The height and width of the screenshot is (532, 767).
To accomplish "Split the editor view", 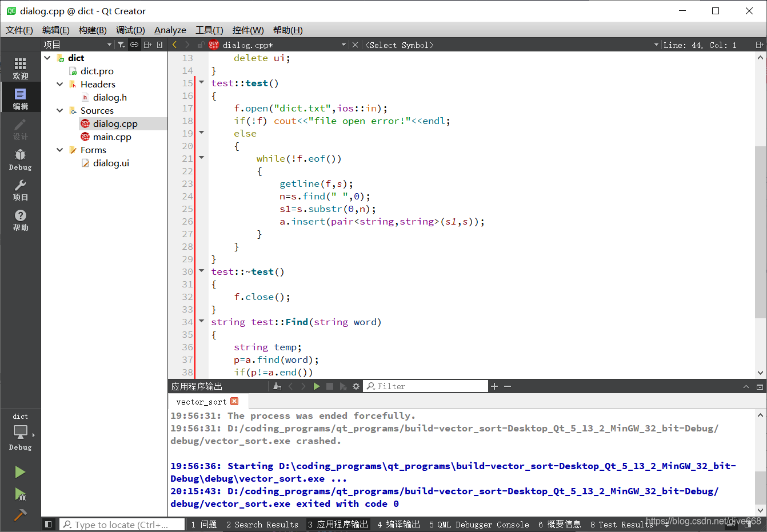I will click(760, 45).
